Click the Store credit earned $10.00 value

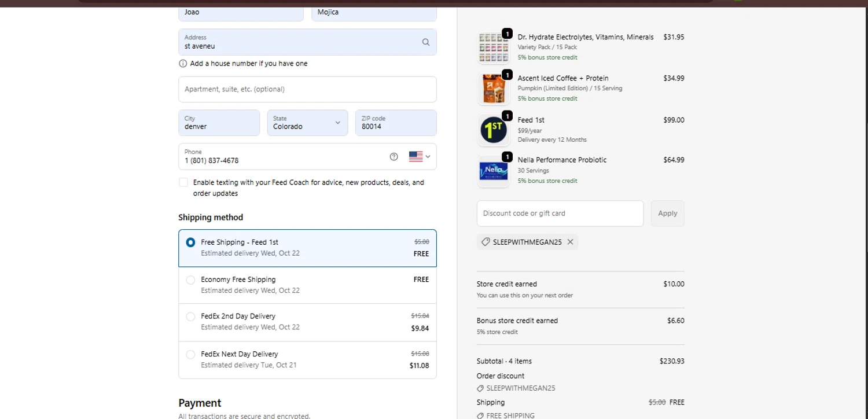coord(674,284)
